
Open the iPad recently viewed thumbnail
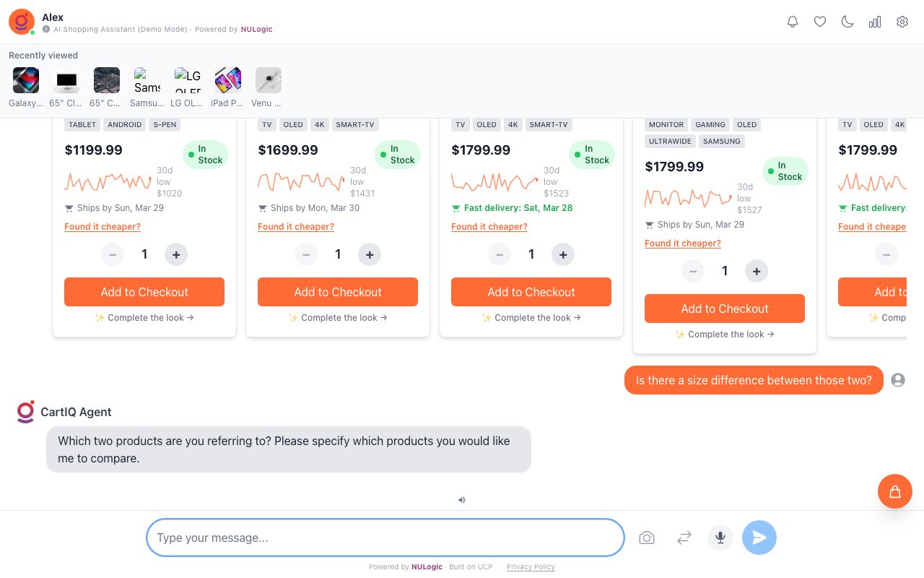(228, 80)
